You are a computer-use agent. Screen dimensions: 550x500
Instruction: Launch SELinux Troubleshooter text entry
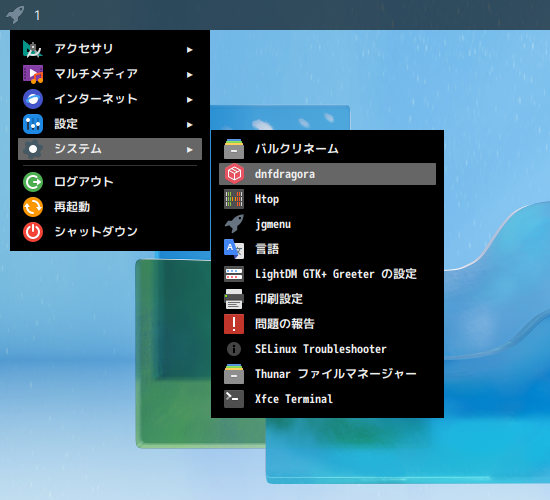(321, 349)
